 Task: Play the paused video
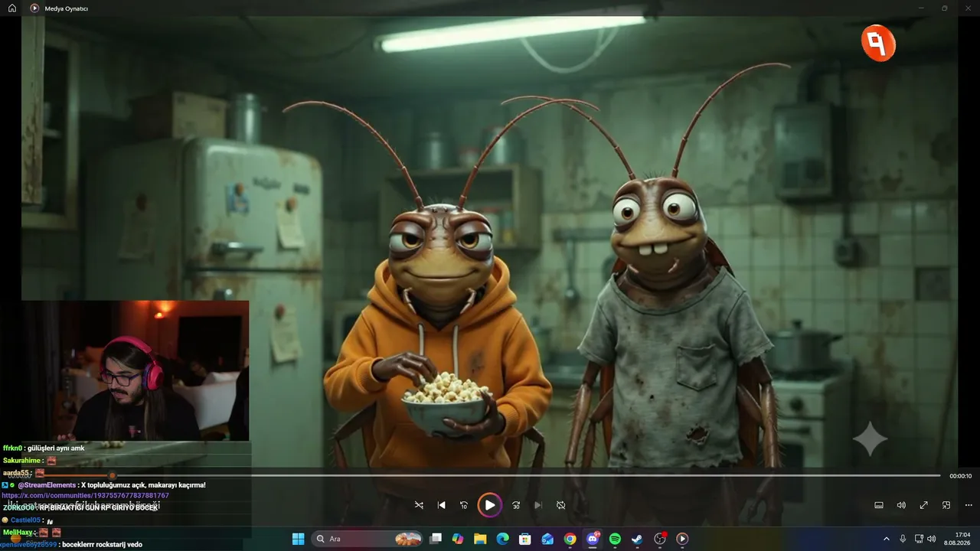pyautogui.click(x=489, y=505)
